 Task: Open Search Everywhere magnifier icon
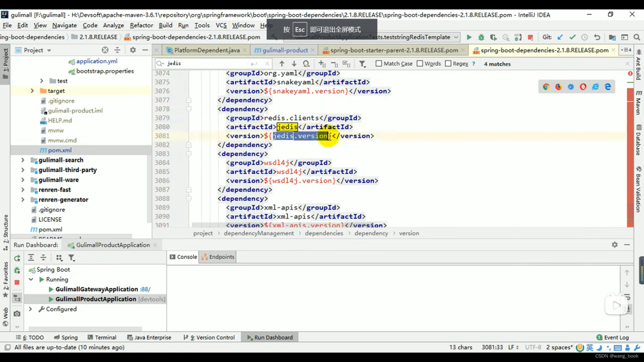coord(637,37)
